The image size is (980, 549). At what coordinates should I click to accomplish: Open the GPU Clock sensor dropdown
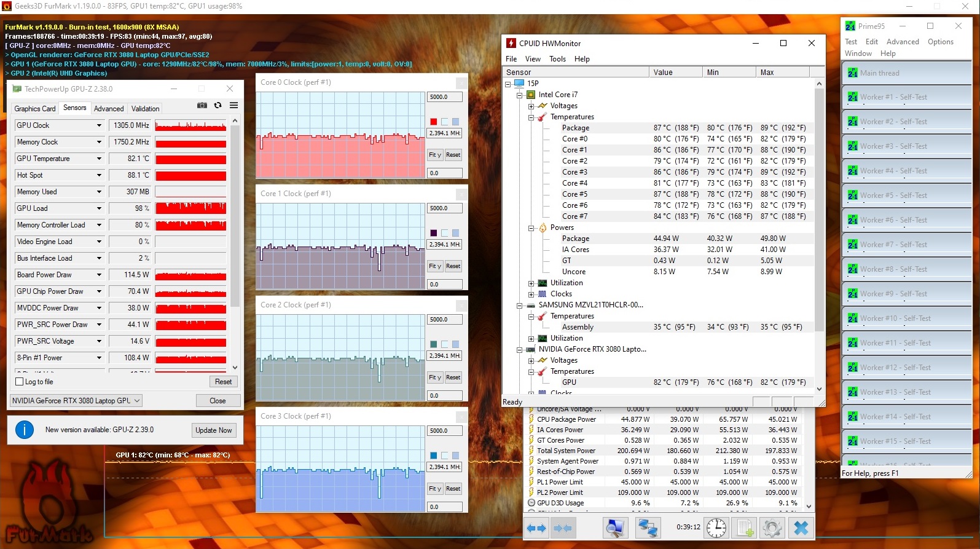click(99, 125)
